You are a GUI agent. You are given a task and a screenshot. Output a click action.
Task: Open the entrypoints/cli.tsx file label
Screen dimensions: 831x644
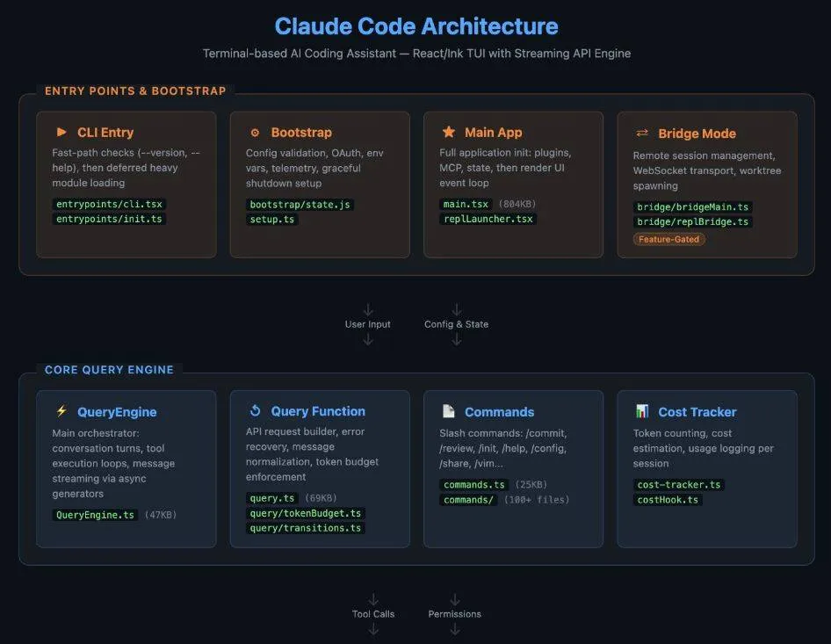(x=109, y=204)
